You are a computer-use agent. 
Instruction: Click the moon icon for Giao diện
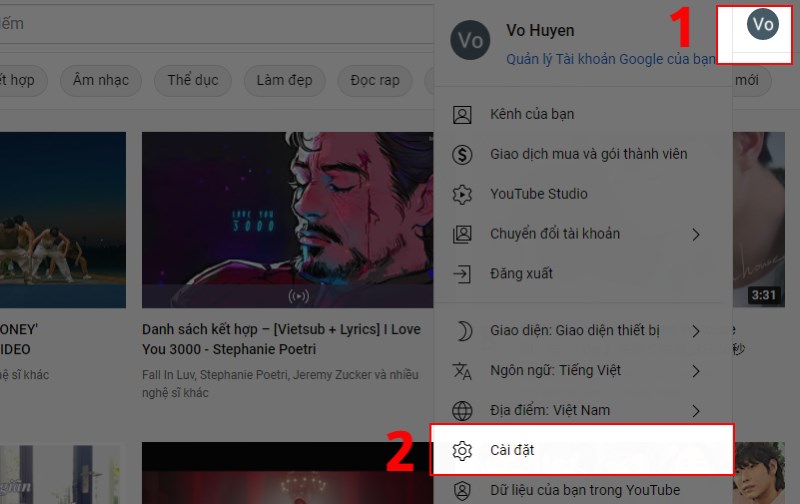click(464, 331)
